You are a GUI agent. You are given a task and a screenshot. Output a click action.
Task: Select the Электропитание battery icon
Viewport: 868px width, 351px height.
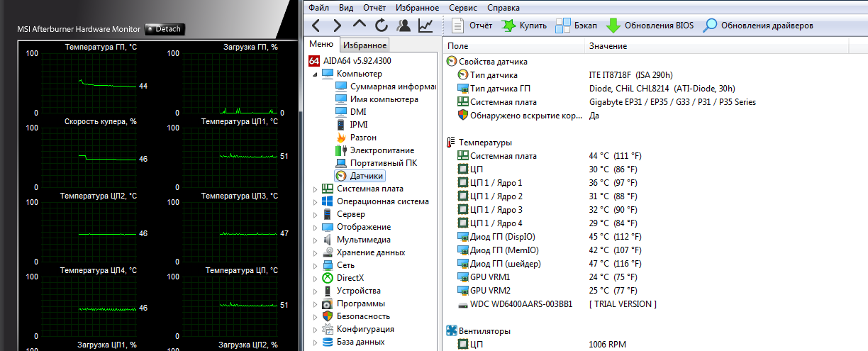(x=342, y=150)
